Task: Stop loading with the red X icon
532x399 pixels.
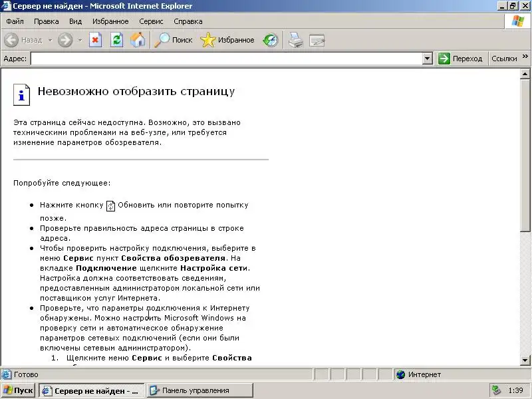Action: [95, 40]
